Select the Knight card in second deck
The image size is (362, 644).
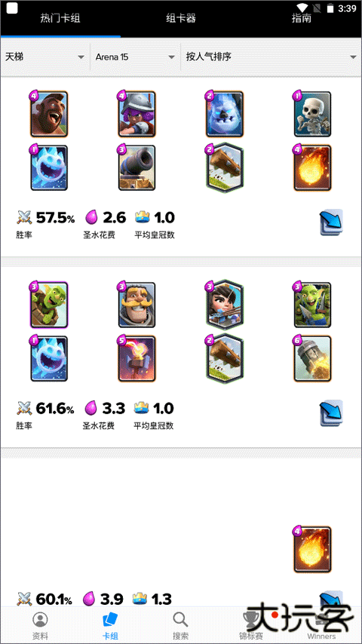(x=137, y=305)
